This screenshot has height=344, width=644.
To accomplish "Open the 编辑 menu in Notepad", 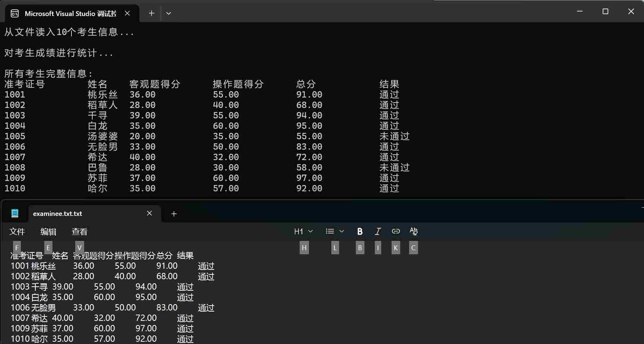I will pyautogui.click(x=48, y=231).
